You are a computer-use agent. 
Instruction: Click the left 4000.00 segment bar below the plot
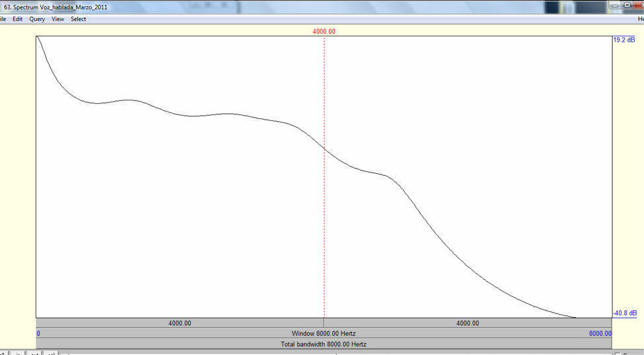click(x=180, y=323)
